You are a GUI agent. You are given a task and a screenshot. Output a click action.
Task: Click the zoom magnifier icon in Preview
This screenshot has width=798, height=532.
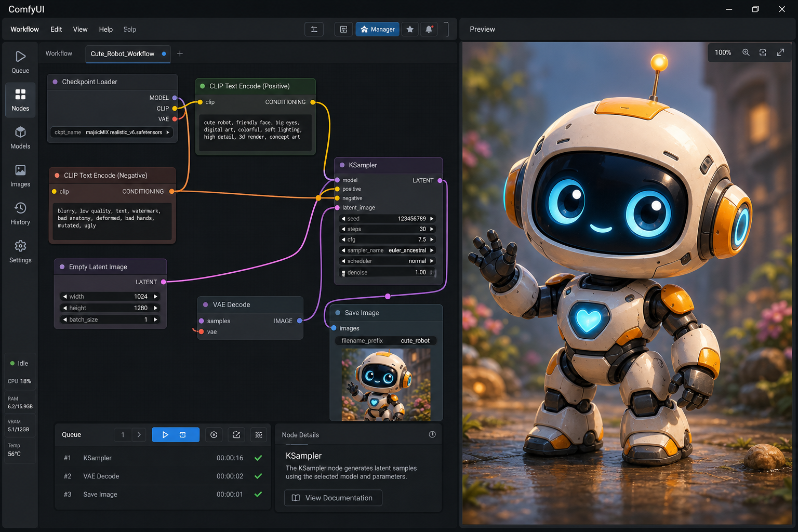pos(746,52)
